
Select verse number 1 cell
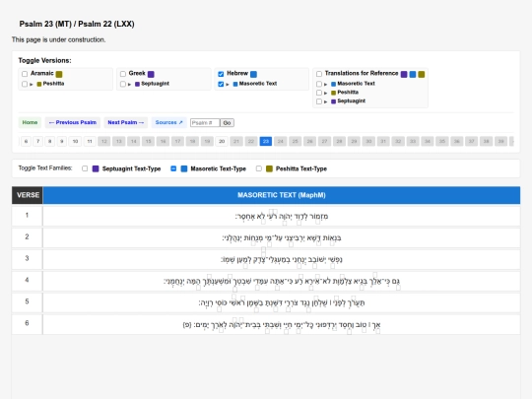pos(28,216)
